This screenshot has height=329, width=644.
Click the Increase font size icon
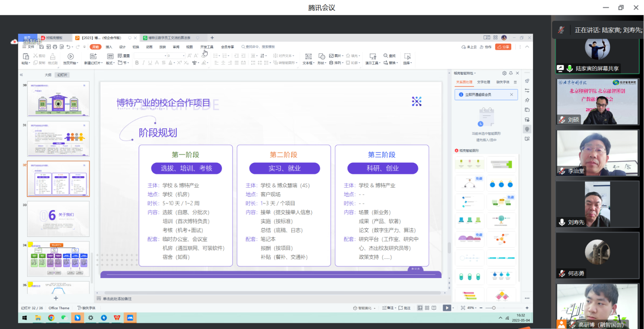(x=189, y=56)
